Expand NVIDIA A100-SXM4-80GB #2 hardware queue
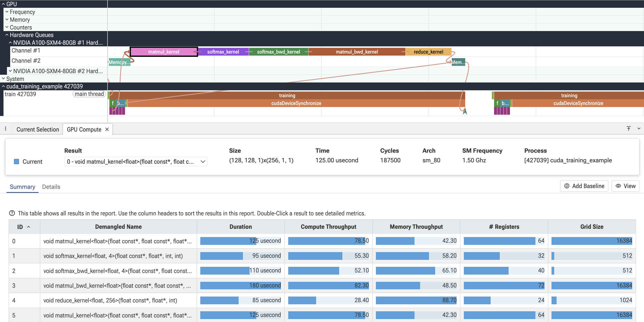The width and height of the screenshot is (644, 322). [x=10, y=71]
